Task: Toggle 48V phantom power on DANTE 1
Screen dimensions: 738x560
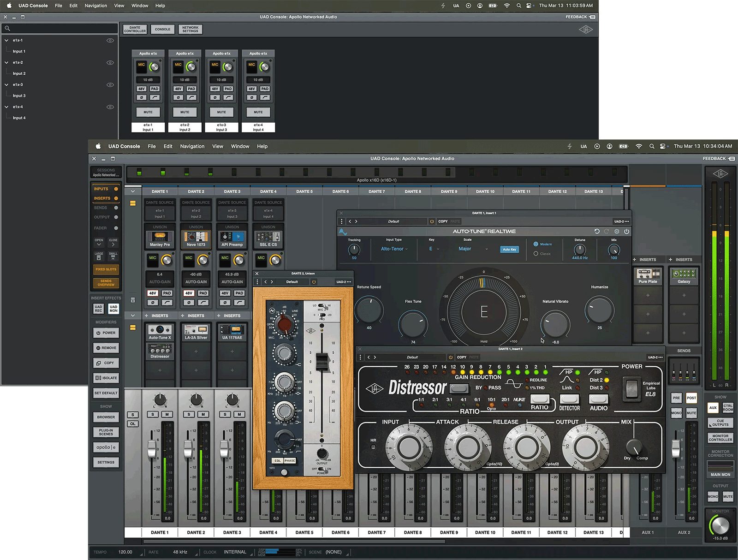Action: coord(153,293)
